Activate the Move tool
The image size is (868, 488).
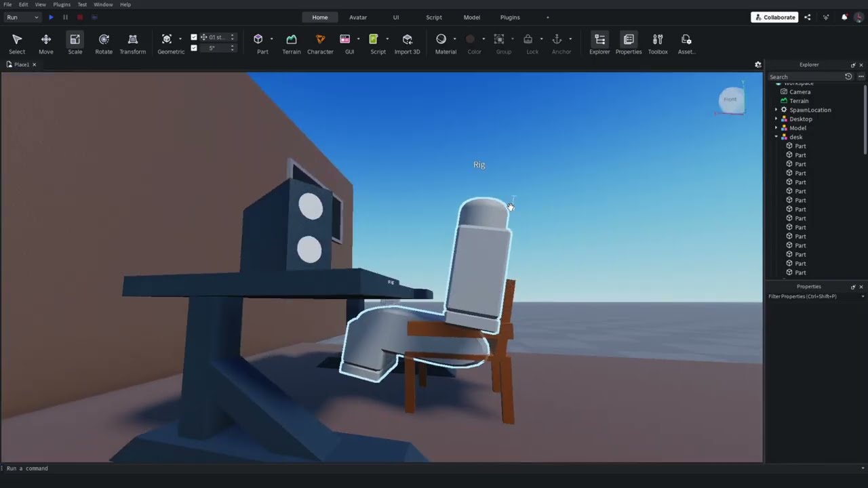coord(46,44)
